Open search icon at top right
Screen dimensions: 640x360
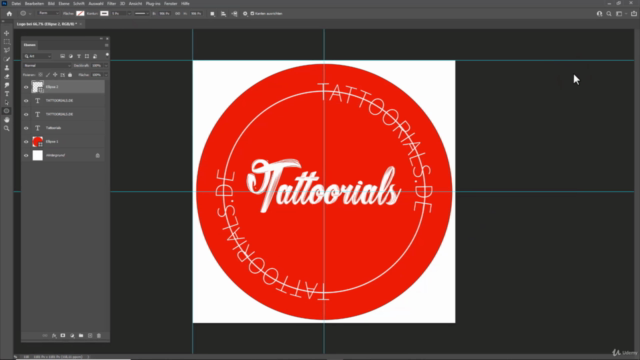tap(609, 13)
